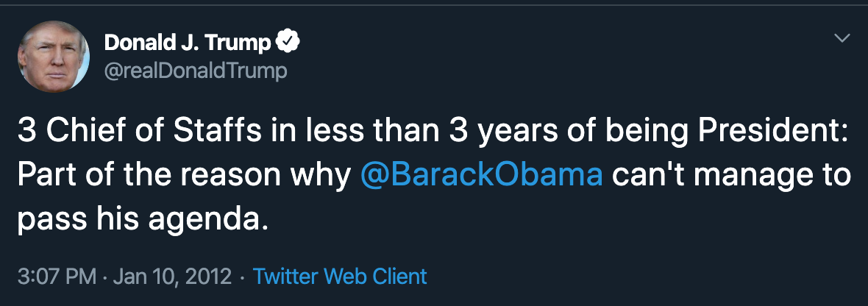Screen dimensions: 868x306
Task: Open the 3:07 PM timestamp
Action: tap(57, 276)
